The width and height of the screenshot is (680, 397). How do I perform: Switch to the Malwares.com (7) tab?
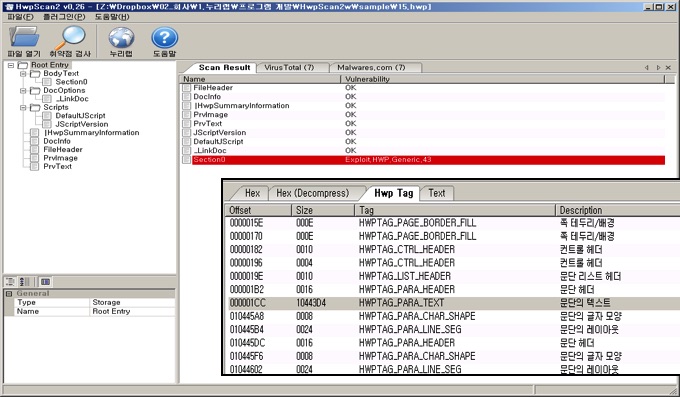371,68
